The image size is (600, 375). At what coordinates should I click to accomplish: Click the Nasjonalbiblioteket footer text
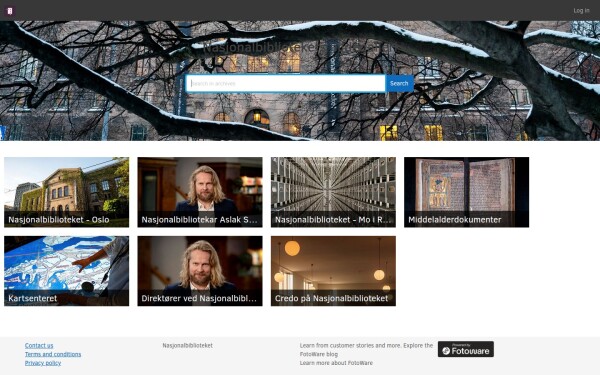click(x=188, y=345)
